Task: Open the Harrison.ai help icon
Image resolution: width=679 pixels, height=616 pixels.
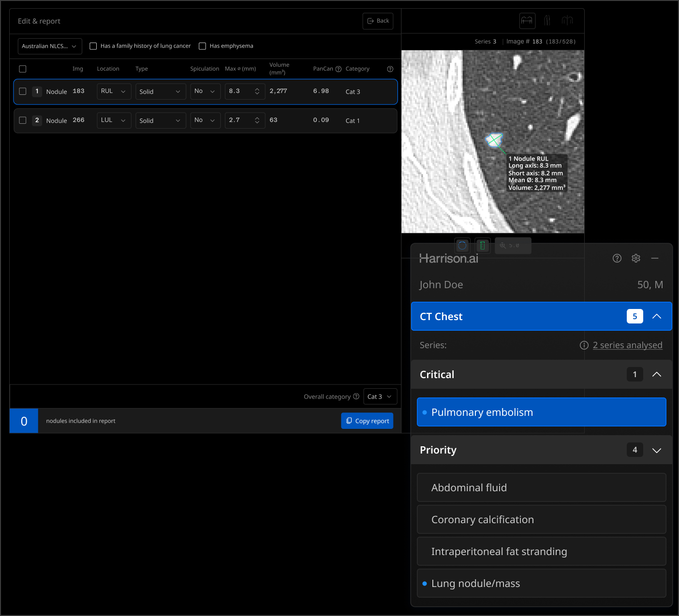Action: 617,258
